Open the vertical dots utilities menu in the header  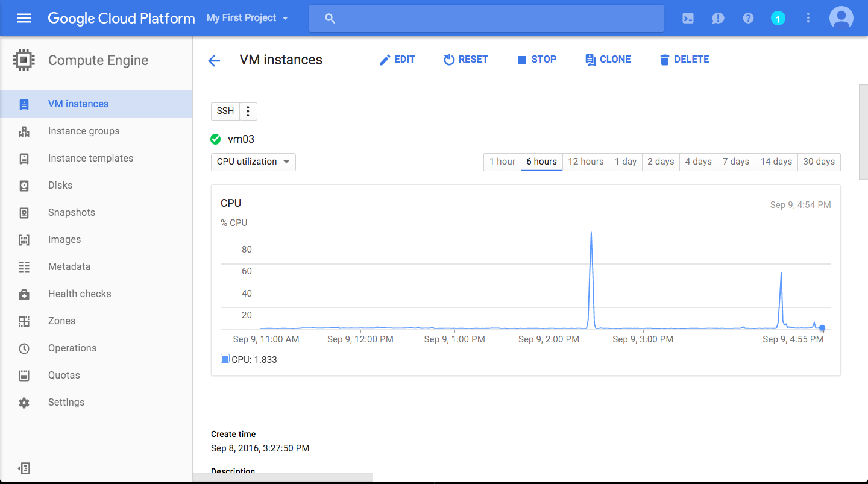808,18
